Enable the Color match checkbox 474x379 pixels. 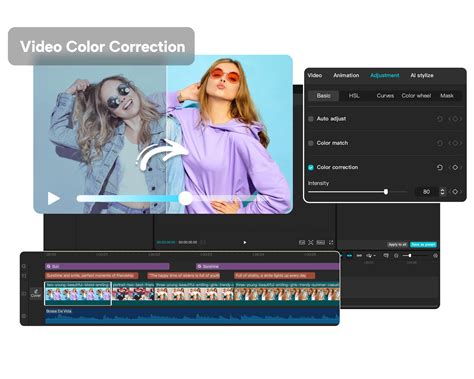pos(311,143)
